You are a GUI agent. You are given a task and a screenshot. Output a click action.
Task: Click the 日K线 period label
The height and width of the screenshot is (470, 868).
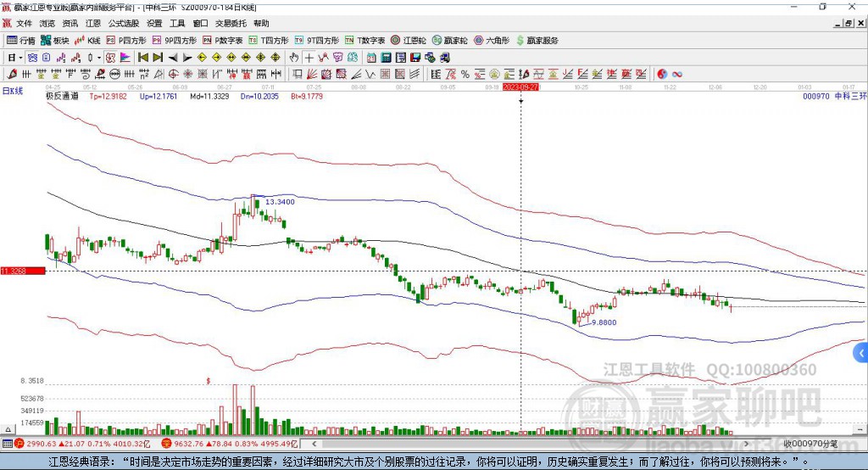[x=13, y=91]
